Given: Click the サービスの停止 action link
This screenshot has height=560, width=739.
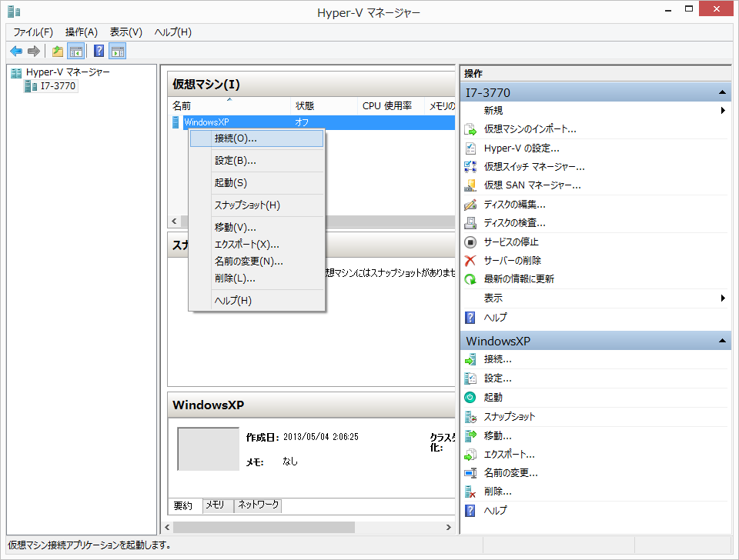Looking at the screenshot, I should tap(511, 242).
